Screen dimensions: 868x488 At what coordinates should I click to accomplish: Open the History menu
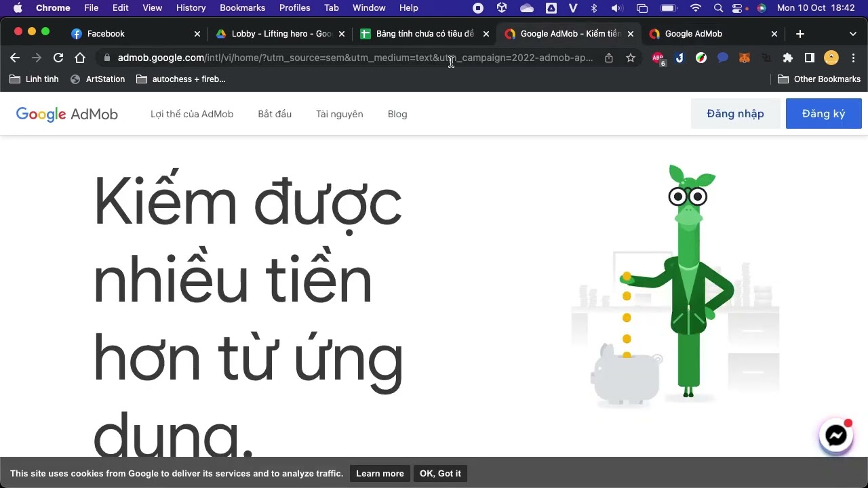(191, 8)
